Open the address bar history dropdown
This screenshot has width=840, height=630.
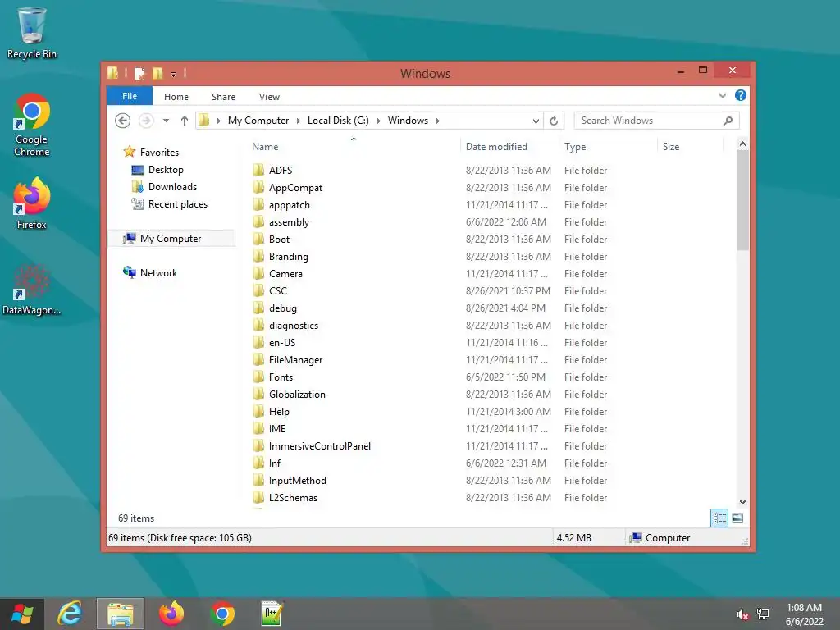click(536, 121)
